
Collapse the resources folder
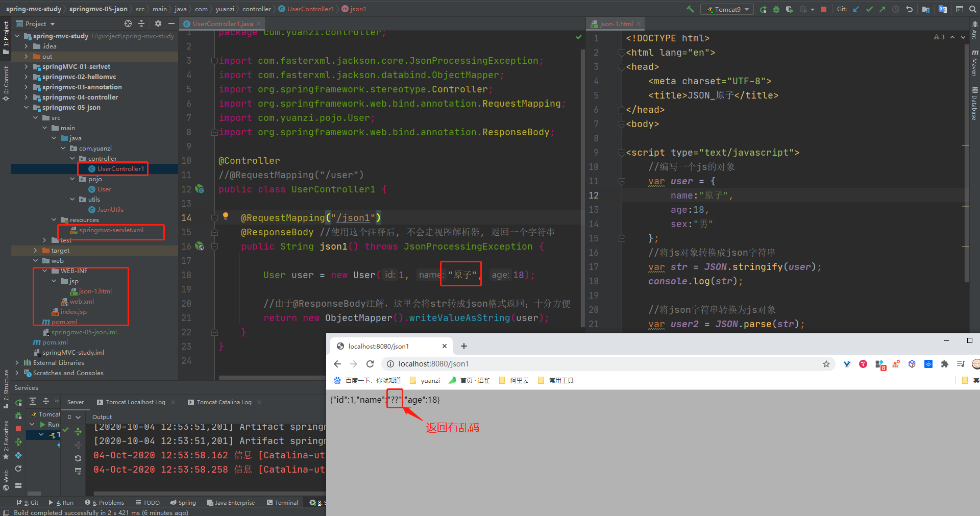pyautogui.click(x=54, y=220)
